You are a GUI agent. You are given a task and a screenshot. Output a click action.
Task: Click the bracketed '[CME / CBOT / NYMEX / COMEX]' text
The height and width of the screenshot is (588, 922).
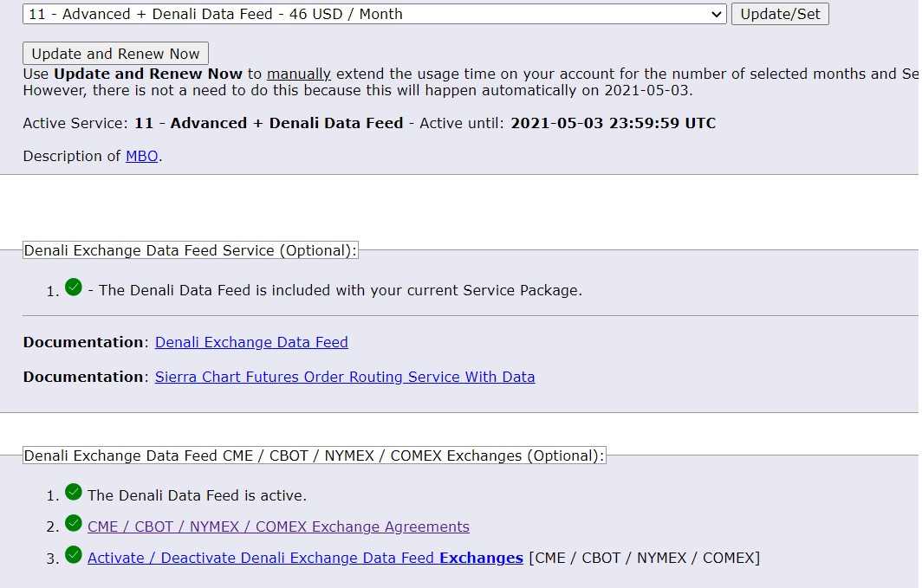tap(644, 559)
